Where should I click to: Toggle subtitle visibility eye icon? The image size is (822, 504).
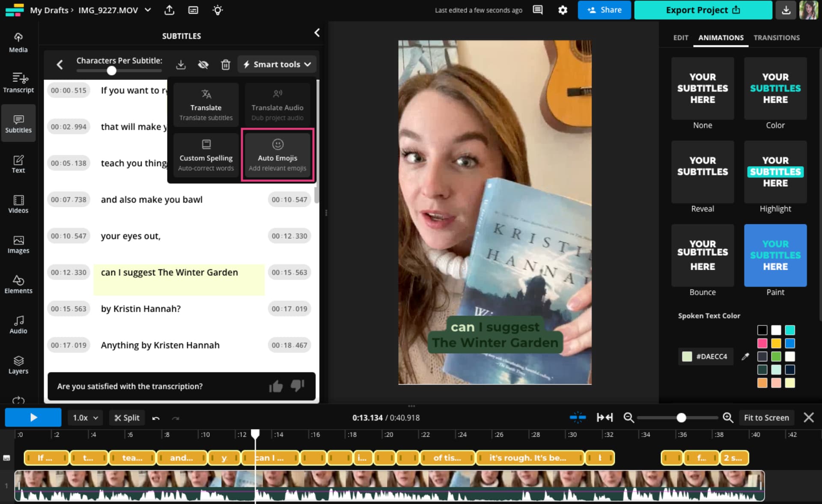click(x=203, y=65)
